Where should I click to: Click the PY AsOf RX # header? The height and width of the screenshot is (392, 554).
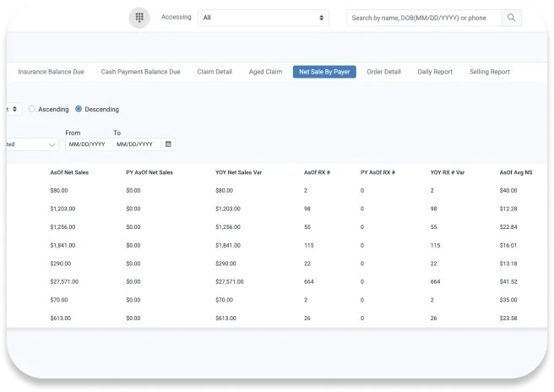(x=377, y=172)
